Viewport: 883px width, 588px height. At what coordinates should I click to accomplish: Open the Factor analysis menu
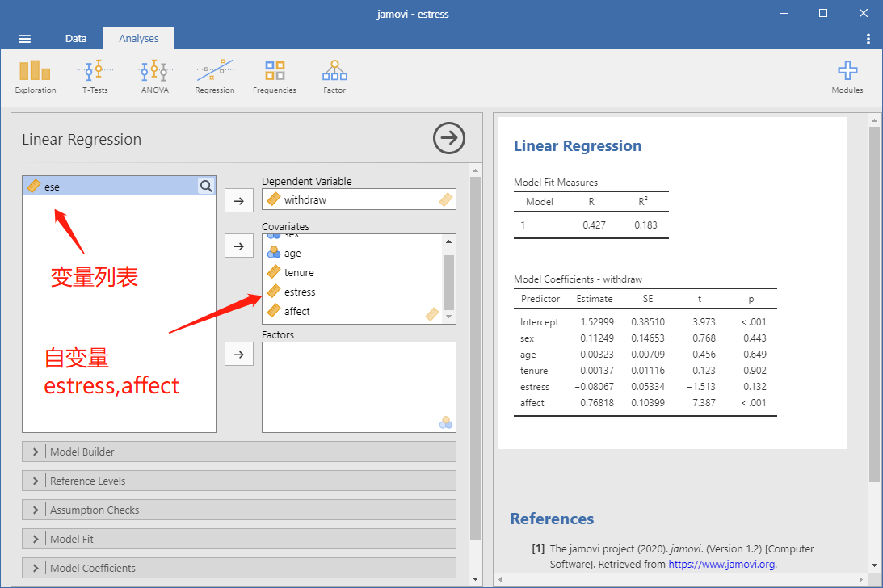[x=334, y=78]
